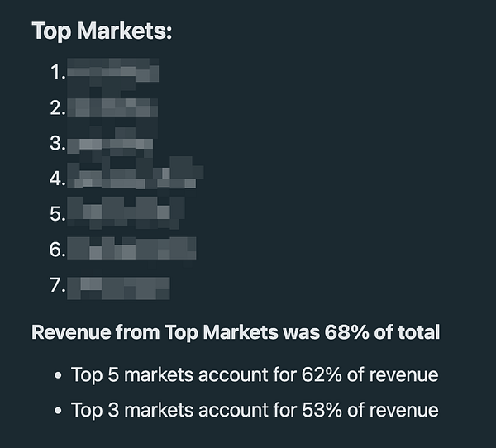
Task: Click the "Revenue from Top Markets" heading
Action: pyautogui.click(x=236, y=332)
